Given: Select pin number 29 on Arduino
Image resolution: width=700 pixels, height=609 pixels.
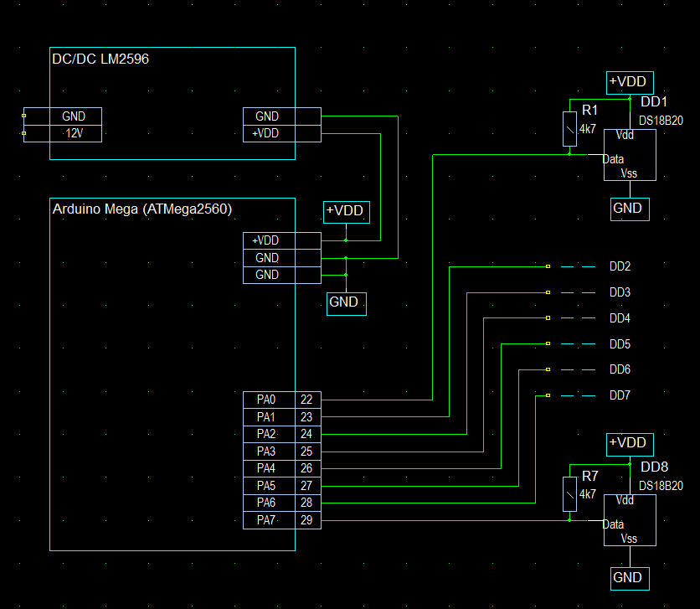Looking at the screenshot, I should click(306, 521).
